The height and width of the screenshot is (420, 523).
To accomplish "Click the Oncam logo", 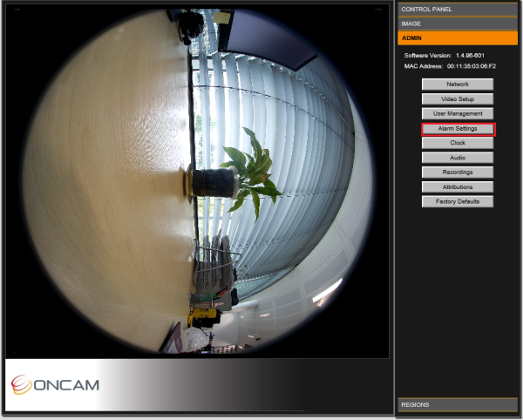I will (x=55, y=384).
